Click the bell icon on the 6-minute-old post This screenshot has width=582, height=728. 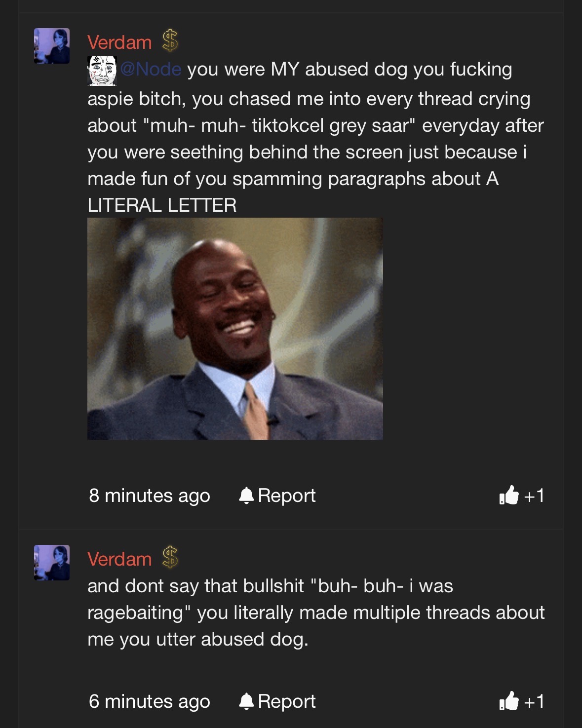click(246, 701)
